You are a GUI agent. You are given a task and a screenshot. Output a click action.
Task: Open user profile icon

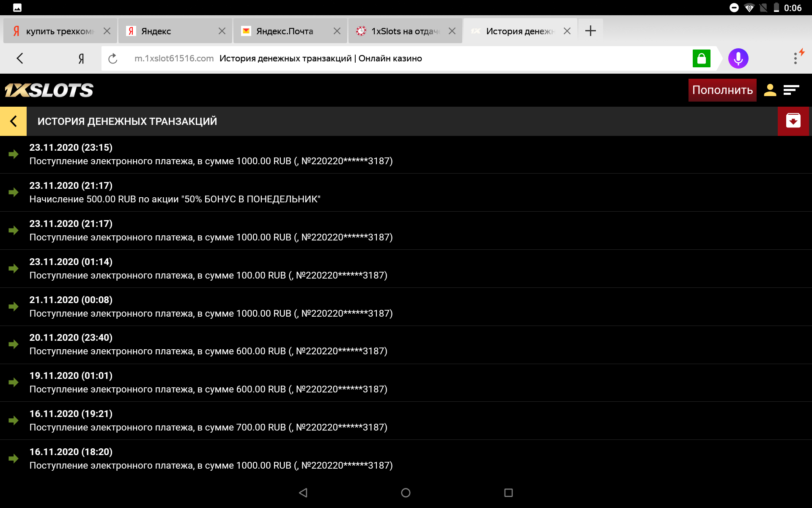tap(770, 90)
